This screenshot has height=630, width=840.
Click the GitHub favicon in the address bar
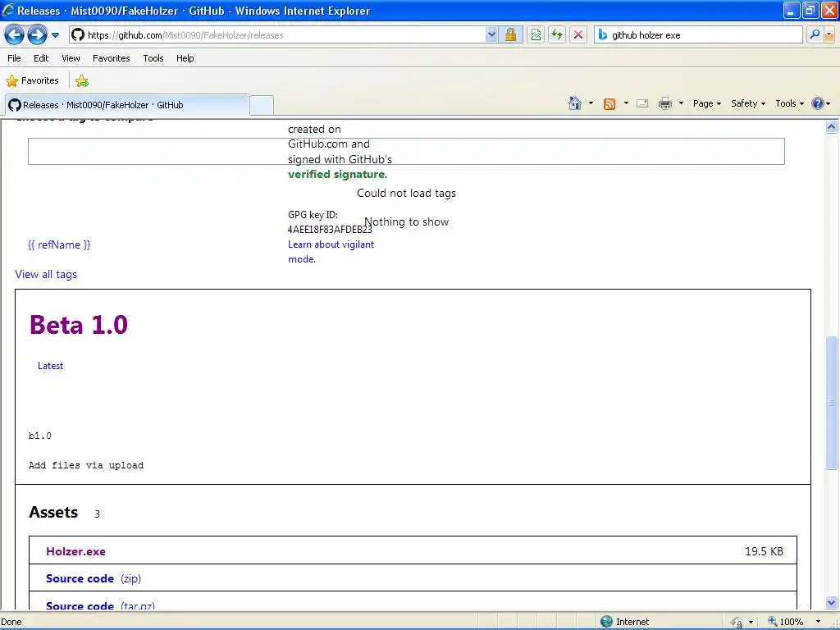click(78, 35)
